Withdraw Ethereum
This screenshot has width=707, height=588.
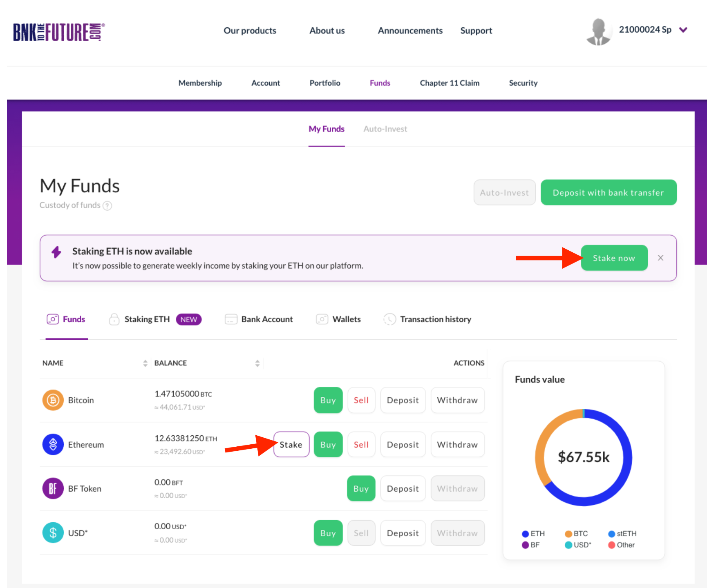458,444
